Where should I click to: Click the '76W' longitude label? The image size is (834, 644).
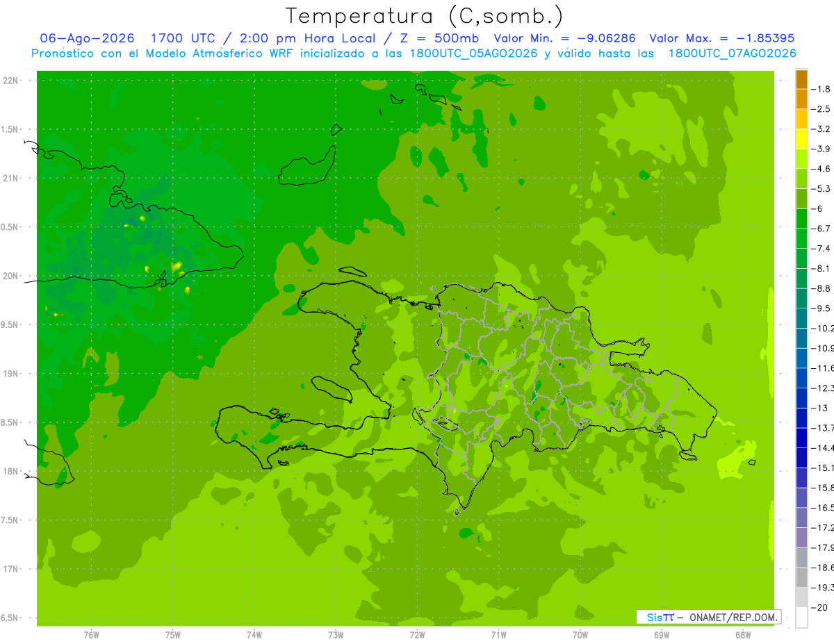[x=91, y=635]
